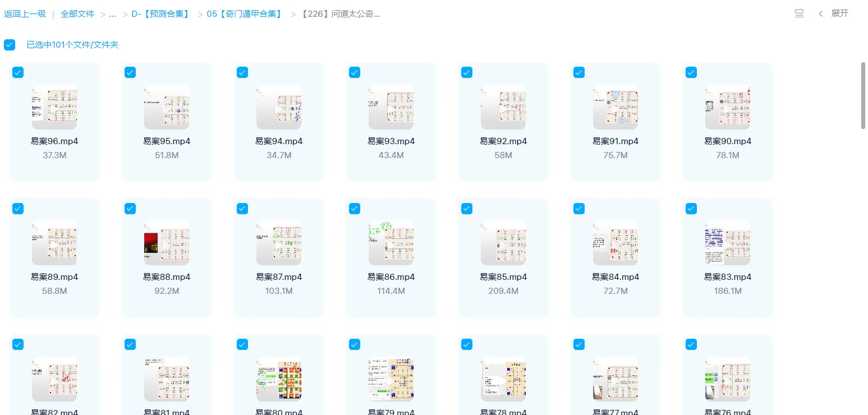This screenshot has width=868, height=415.
Task: Click the 易案88.mp4 file name
Action: tap(167, 277)
